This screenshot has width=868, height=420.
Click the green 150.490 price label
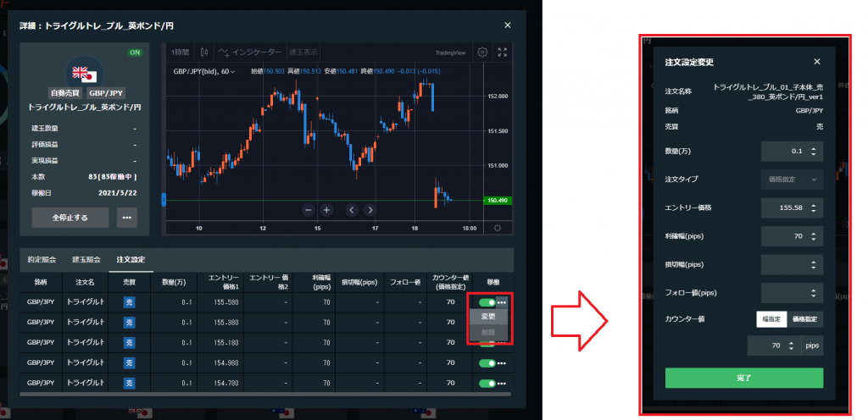point(498,201)
